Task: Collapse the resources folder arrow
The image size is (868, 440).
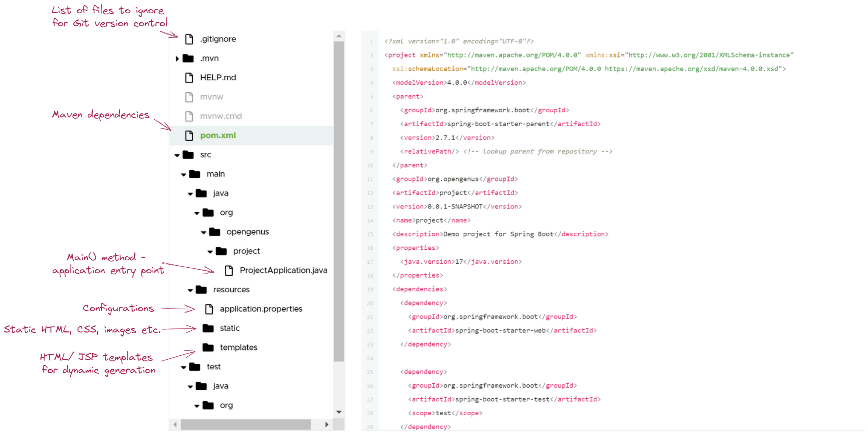Action: click(190, 290)
